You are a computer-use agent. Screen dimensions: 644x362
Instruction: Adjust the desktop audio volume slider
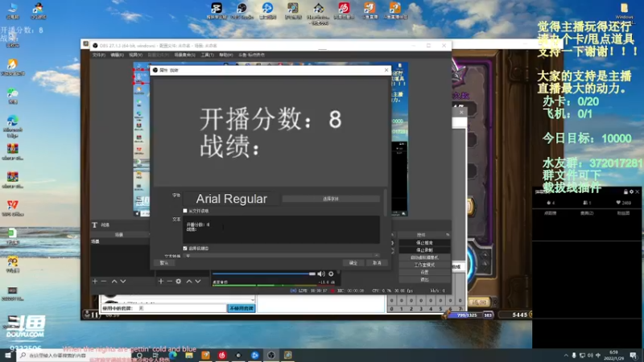(x=264, y=274)
